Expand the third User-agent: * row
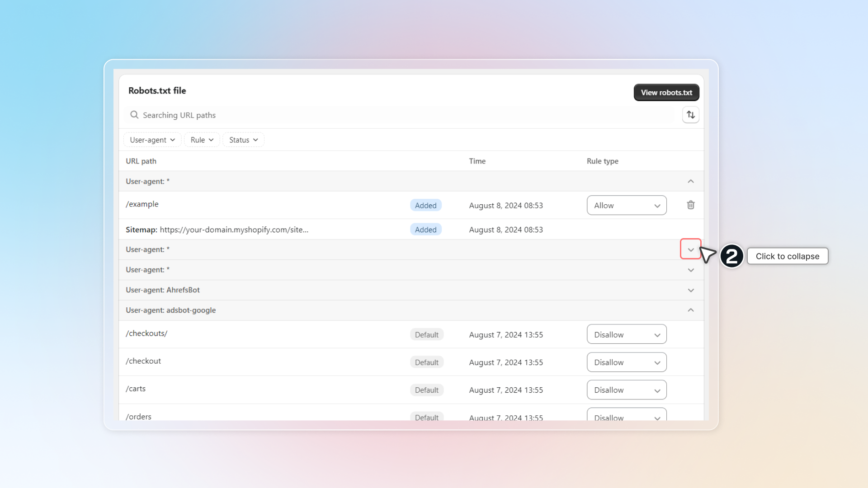 click(690, 270)
